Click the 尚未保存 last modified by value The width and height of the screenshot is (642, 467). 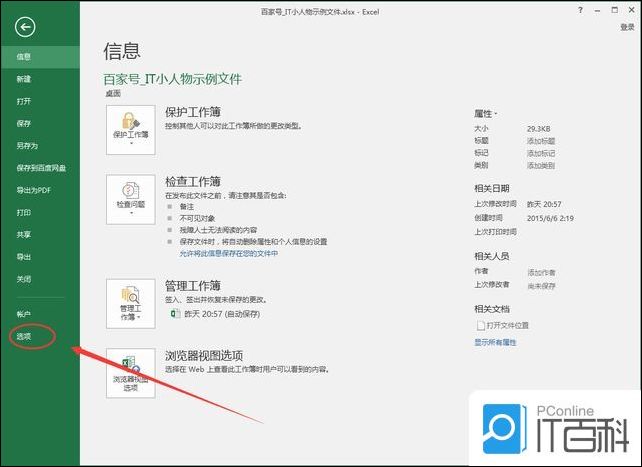pos(541,286)
